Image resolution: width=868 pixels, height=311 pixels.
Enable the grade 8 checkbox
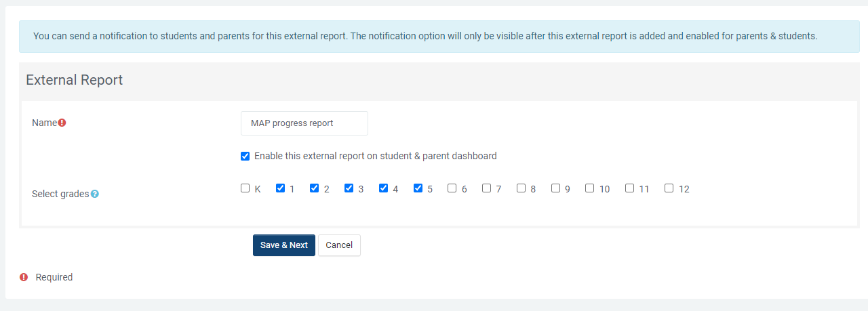coord(521,188)
